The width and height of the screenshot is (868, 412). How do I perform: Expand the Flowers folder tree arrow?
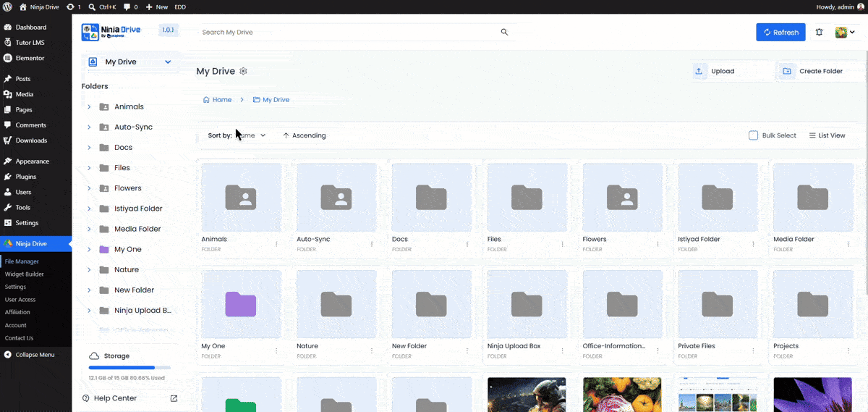coord(89,188)
